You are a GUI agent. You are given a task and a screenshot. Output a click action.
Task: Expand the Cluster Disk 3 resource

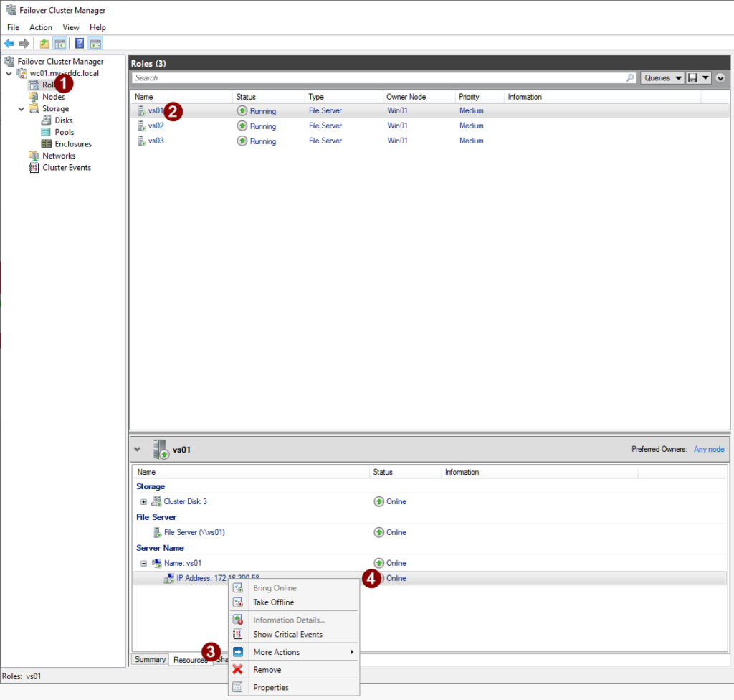click(x=143, y=502)
